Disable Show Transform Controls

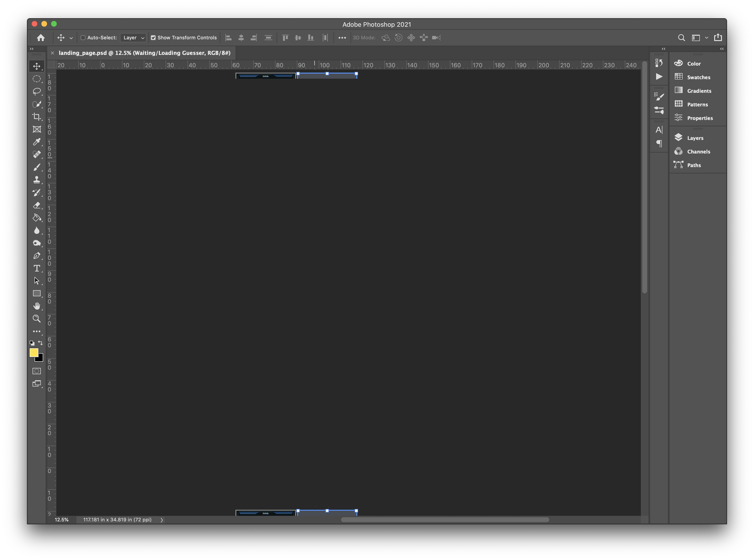click(x=154, y=38)
